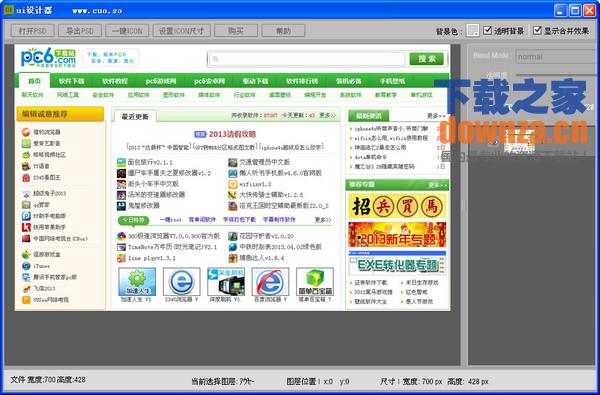Click the 飞信2013 icon in the sidebar
Viewport: 600px width, 395px height.
point(26,289)
